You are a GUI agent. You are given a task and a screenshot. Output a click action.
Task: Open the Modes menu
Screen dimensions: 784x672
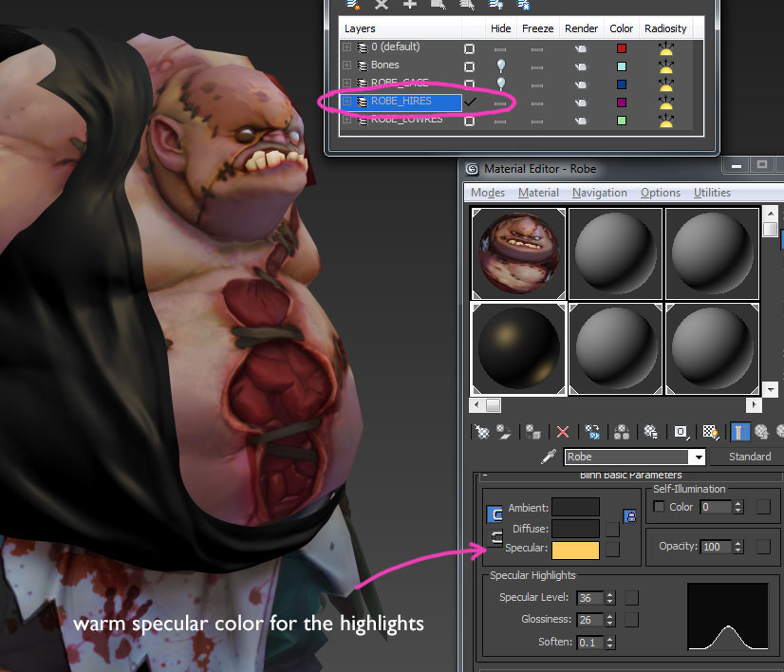[488, 193]
